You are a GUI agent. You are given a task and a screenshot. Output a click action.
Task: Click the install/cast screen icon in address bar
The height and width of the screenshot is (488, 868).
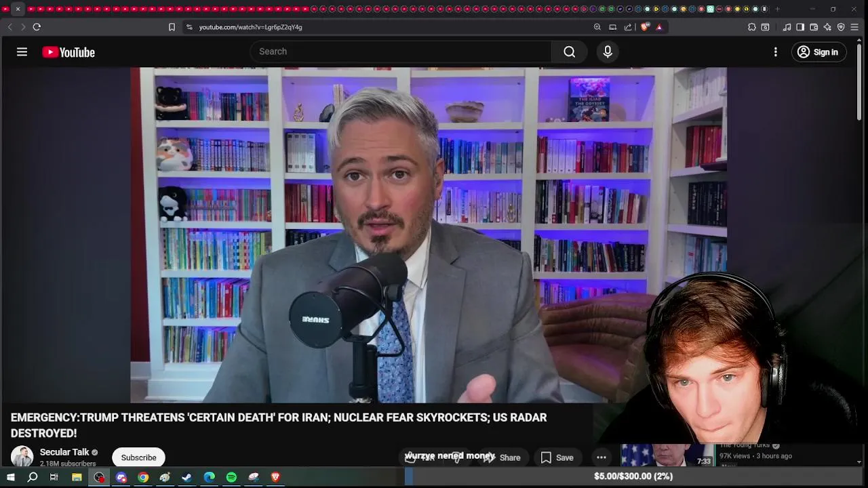point(613,27)
